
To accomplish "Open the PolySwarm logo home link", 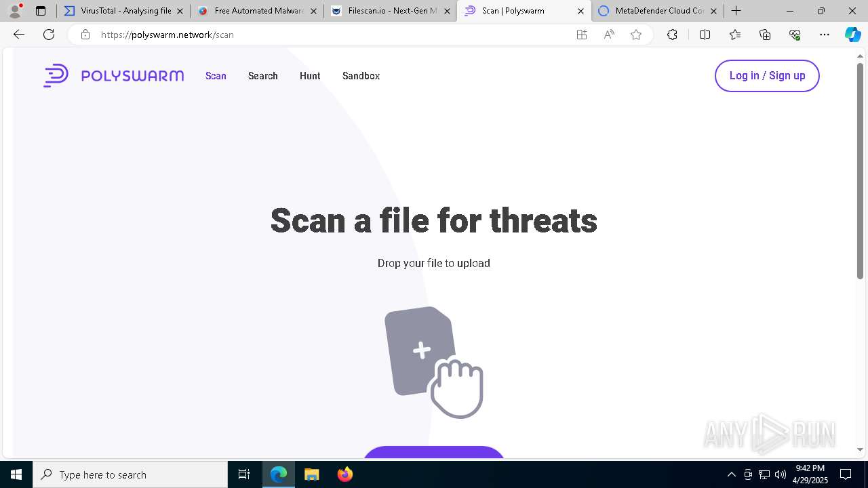I will (x=113, y=75).
